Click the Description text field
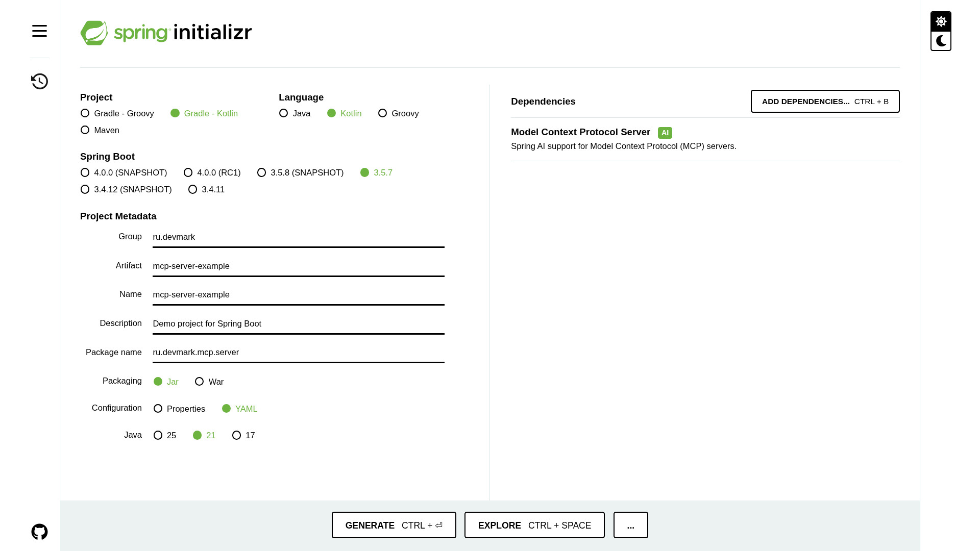This screenshot has height=551, width=980. [298, 324]
